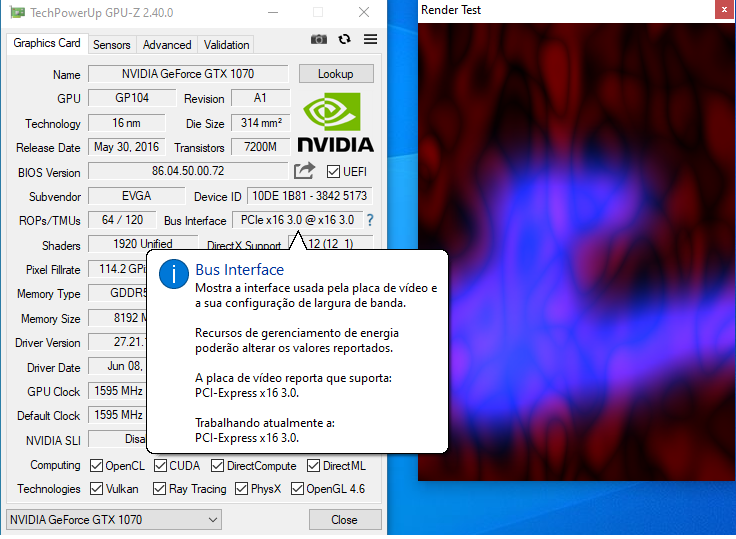Click the Name field NVIDIA GeForce GTX 1070
The image size is (736, 539).
[188, 74]
